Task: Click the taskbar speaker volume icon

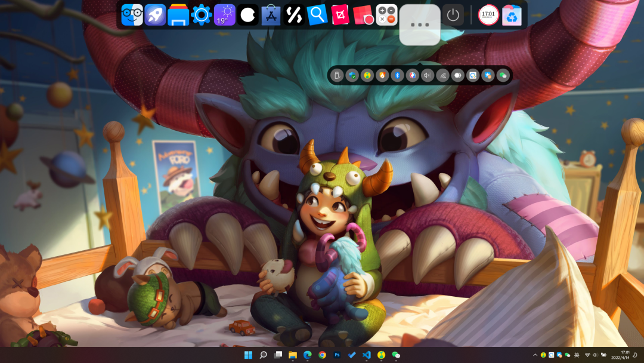Action: [x=595, y=355]
